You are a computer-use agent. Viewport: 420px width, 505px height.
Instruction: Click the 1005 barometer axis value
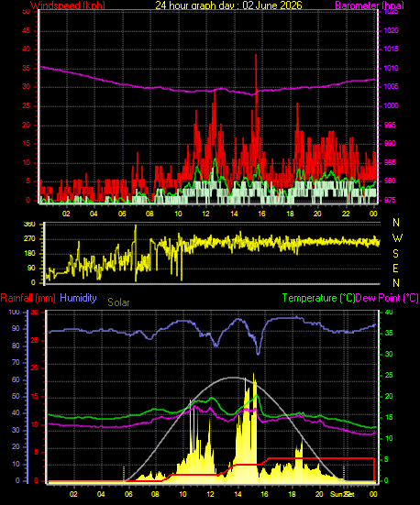391,87
